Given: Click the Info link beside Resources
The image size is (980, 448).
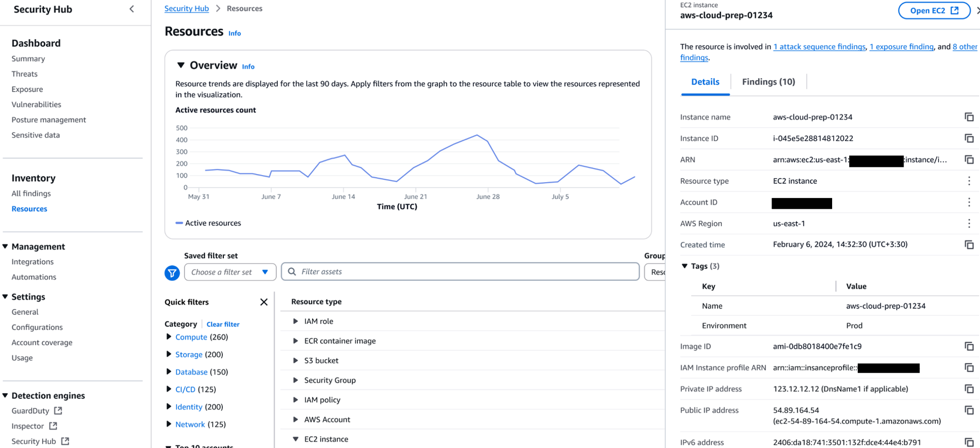Looking at the screenshot, I should pyautogui.click(x=235, y=33).
